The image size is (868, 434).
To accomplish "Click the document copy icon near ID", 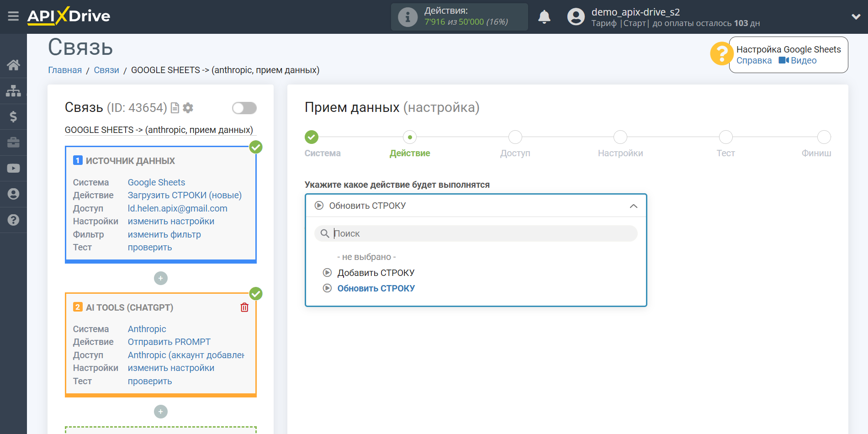I will [175, 108].
